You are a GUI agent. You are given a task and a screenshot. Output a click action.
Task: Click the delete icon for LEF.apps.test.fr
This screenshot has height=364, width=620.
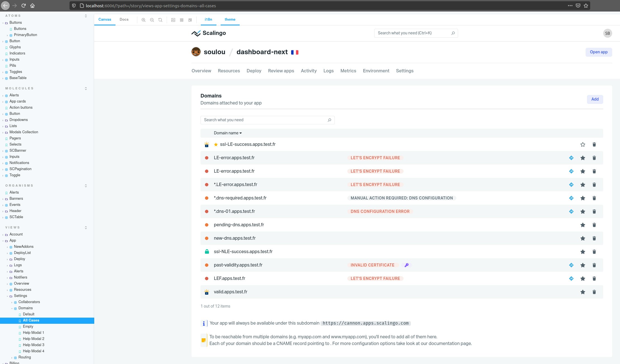pyautogui.click(x=595, y=278)
